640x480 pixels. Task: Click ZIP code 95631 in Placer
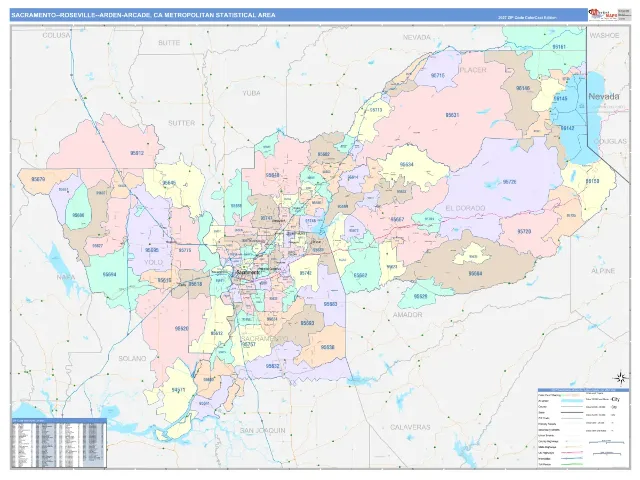pos(452,115)
